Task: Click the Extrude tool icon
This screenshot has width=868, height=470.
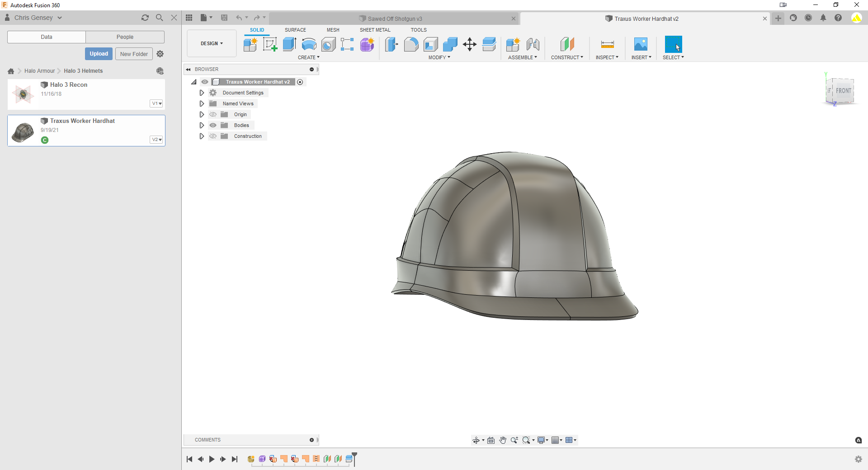Action: (289, 44)
